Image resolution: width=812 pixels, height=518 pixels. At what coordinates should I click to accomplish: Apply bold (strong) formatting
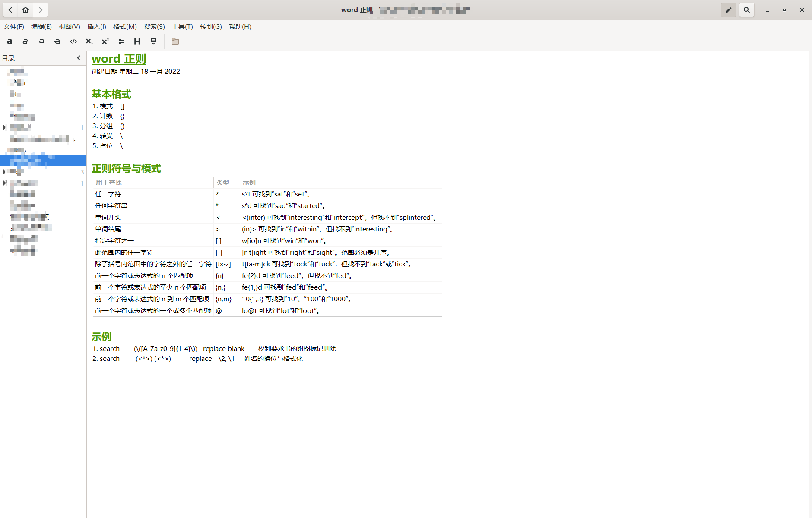[x=10, y=41]
